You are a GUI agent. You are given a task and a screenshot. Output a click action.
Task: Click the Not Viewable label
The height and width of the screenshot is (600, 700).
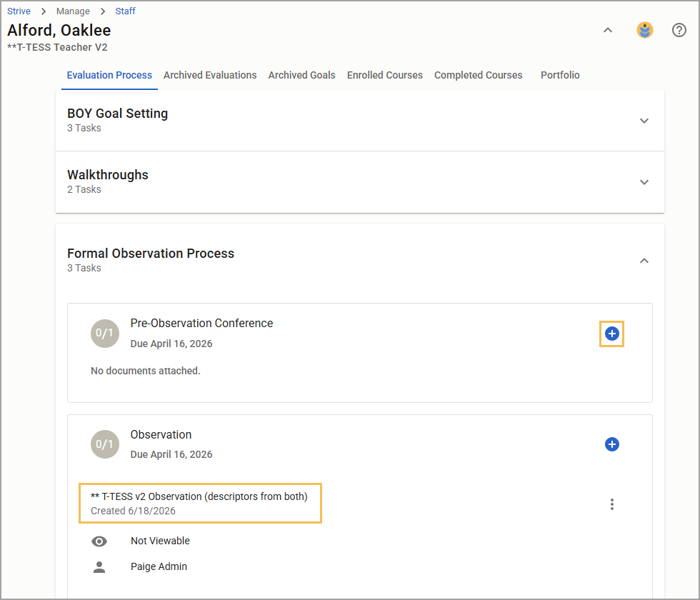pyautogui.click(x=160, y=541)
